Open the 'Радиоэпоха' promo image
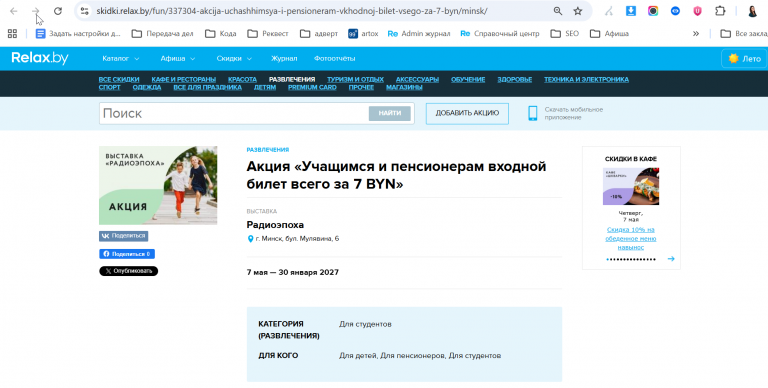 (158, 185)
